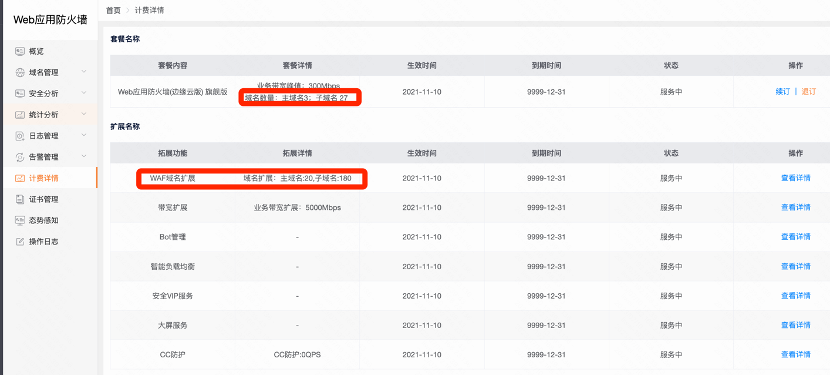Click the 安全分析 sidebar icon
The width and height of the screenshot is (830, 376).
coord(20,94)
